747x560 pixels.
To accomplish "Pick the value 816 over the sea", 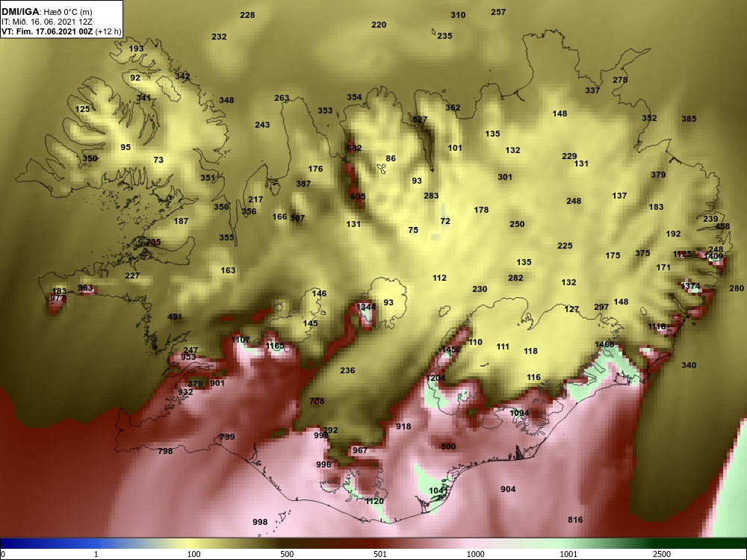I will 575,520.
